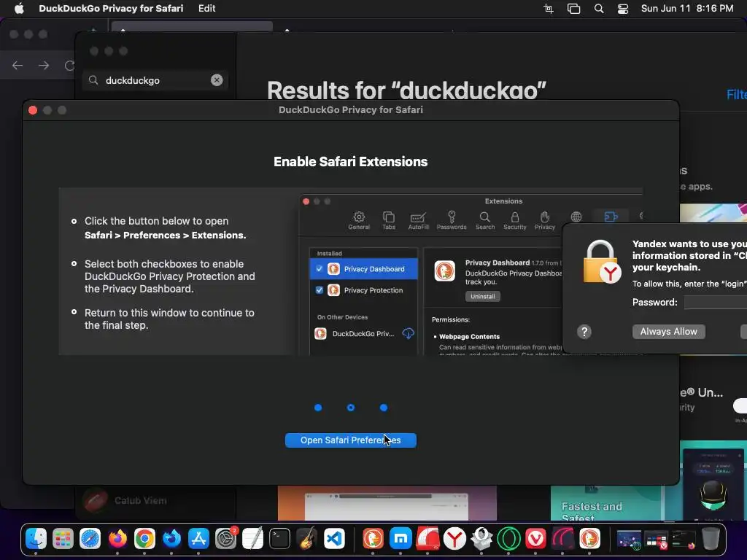This screenshot has height=560, width=747.
Task: Click the help question mark in keychain dialog
Action: (584, 332)
